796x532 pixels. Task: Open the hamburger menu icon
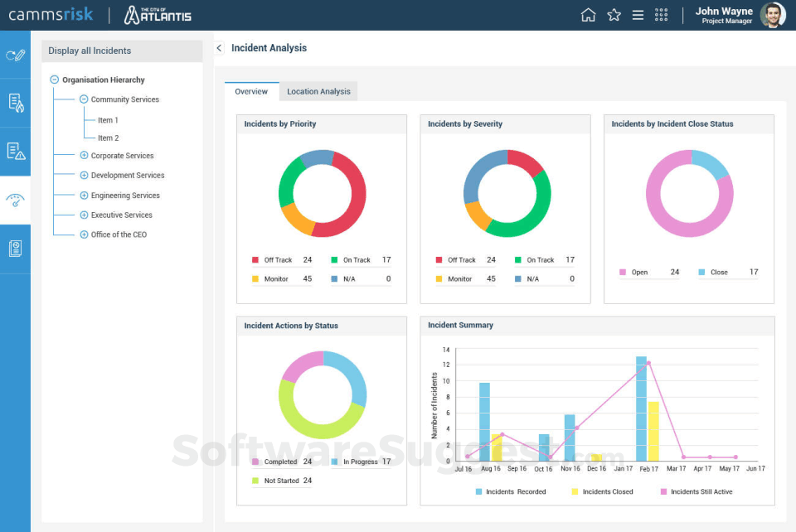638,15
